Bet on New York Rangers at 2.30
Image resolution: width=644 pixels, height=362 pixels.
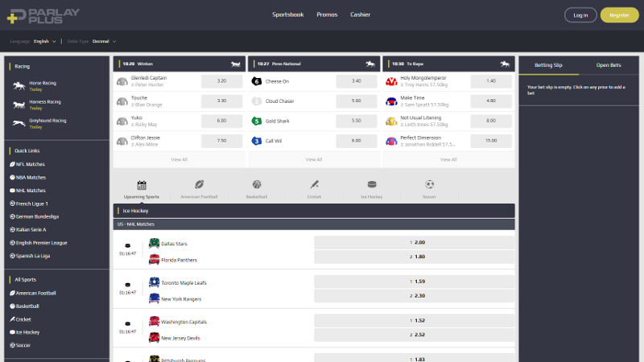(414, 296)
